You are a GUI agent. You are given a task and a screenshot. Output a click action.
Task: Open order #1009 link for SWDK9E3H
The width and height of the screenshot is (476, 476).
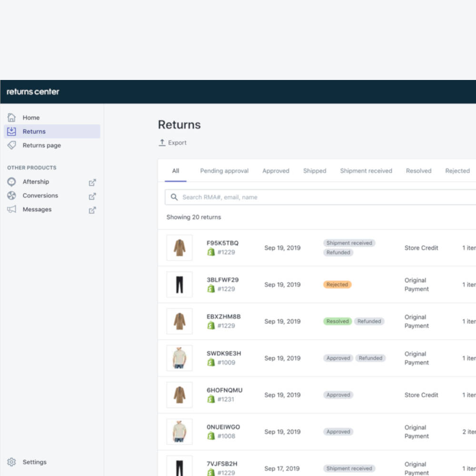point(226,363)
